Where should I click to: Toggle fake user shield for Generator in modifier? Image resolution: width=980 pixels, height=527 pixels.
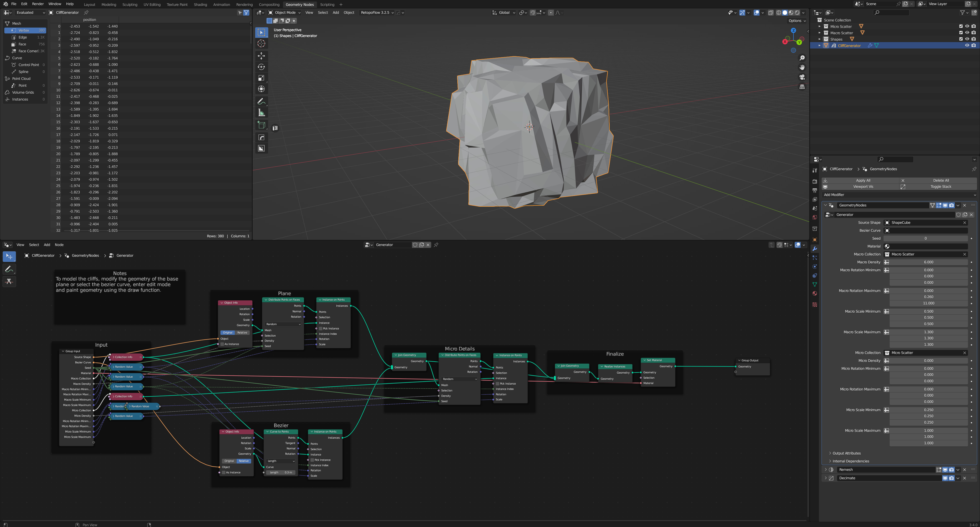[958, 215]
